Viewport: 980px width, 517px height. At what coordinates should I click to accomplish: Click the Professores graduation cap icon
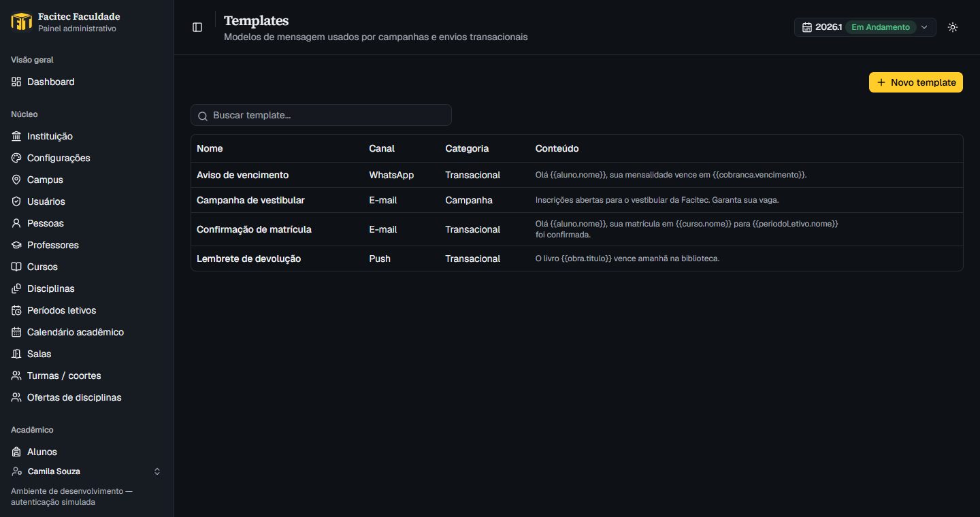(x=16, y=245)
